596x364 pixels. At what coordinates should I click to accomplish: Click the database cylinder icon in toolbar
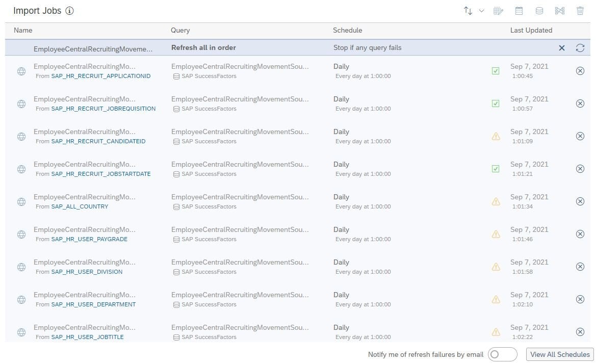point(539,11)
